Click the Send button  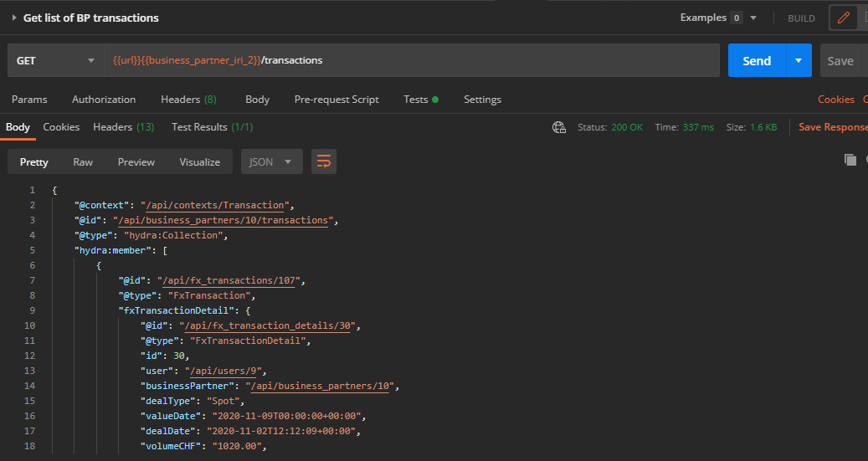757,60
